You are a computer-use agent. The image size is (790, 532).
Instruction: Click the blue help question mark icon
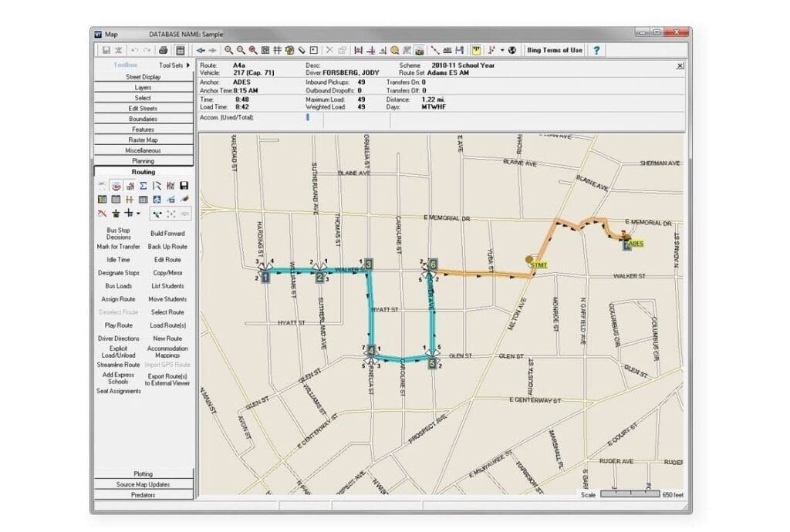pyautogui.click(x=596, y=50)
